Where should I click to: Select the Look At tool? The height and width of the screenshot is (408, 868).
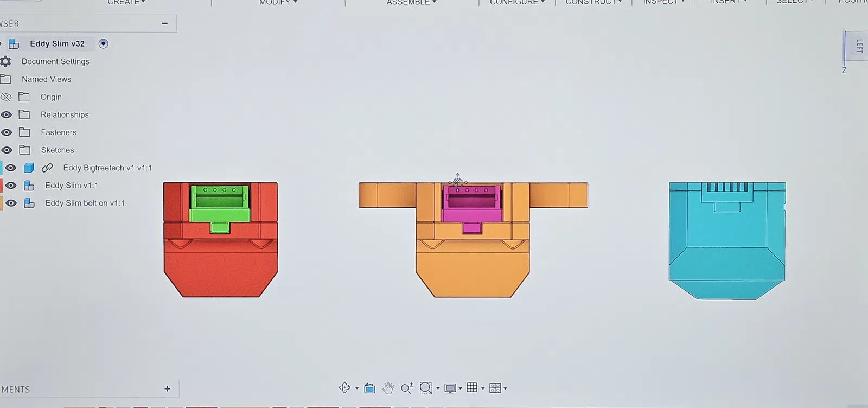[369, 388]
